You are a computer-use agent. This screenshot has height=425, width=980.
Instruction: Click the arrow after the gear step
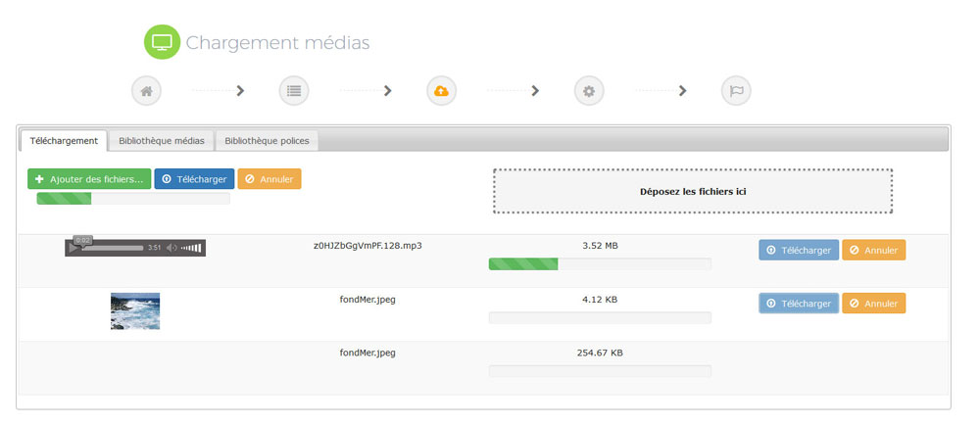click(x=682, y=91)
